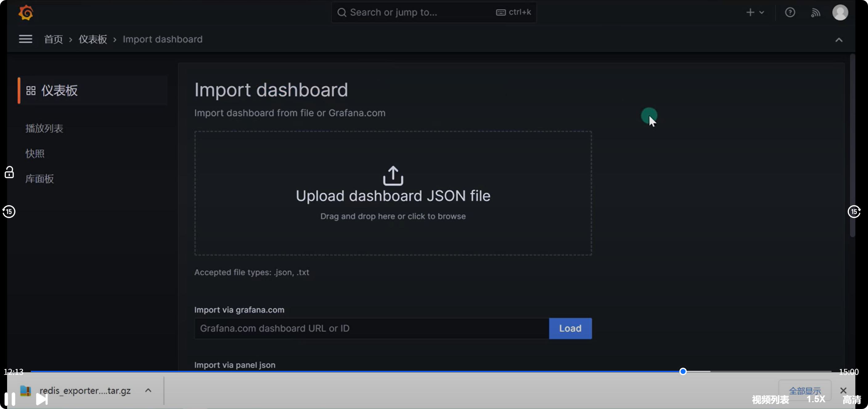Click the blue Load button
The height and width of the screenshot is (409, 868).
click(x=570, y=328)
